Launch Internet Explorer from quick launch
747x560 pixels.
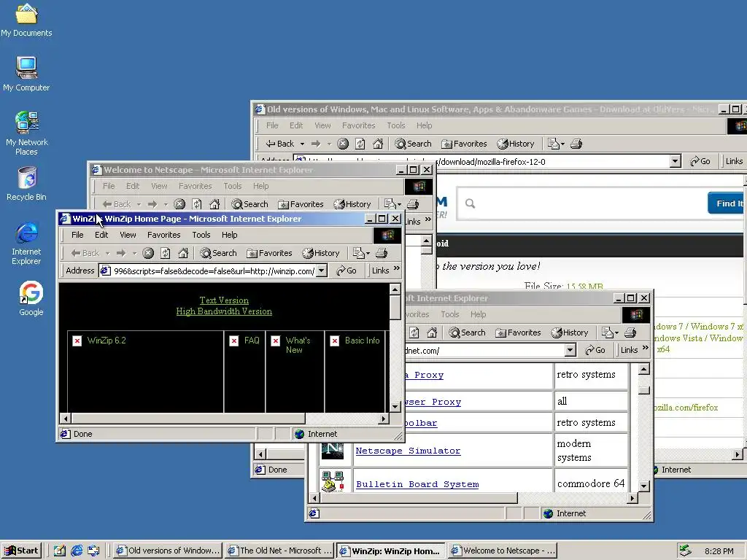click(x=76, y=551)
